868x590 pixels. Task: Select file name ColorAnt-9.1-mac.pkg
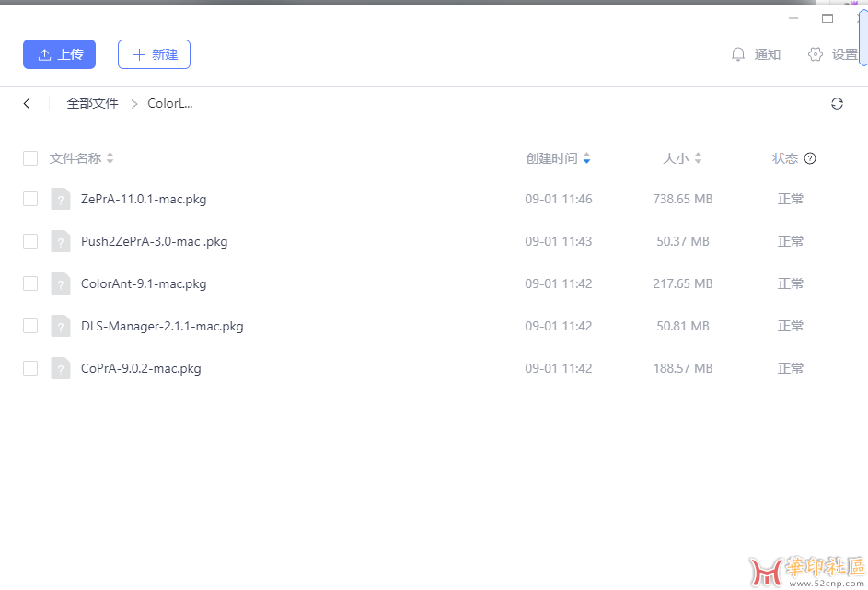(144, 283)
